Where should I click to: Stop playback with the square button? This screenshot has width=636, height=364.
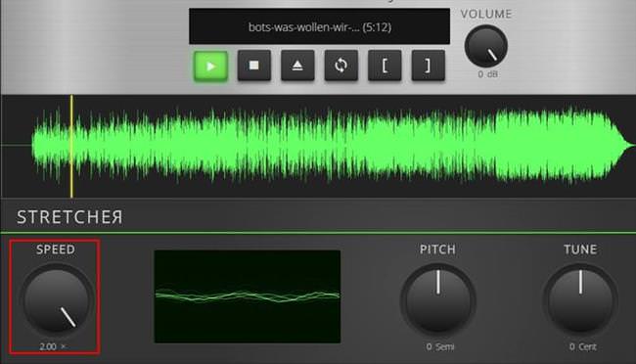tap(254, 66)
